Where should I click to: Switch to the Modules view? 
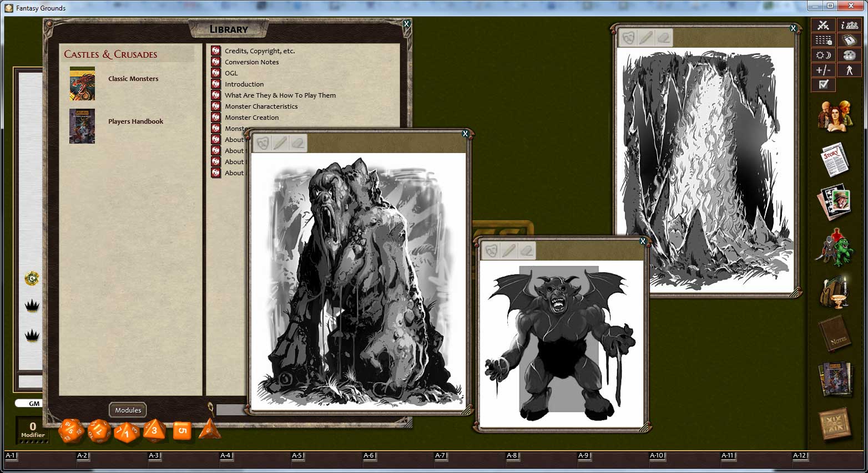point(128,410)
